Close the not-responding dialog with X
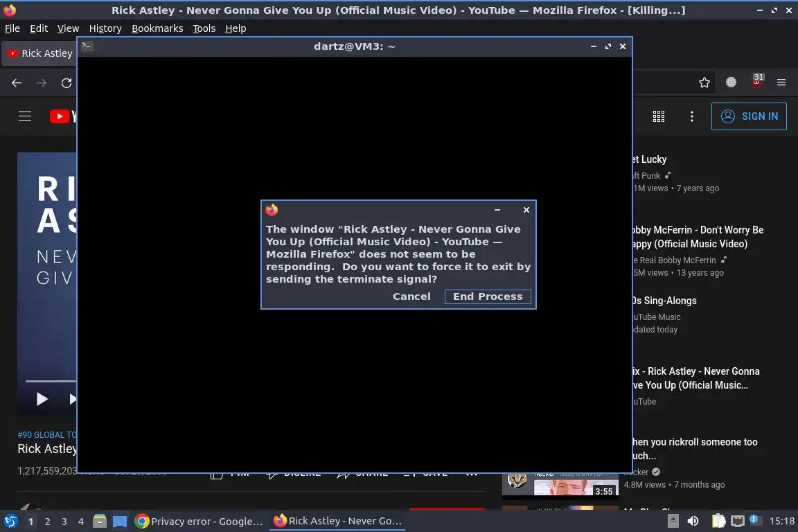The height and width of the screenshot is (532, 798). tap(526, 210)
